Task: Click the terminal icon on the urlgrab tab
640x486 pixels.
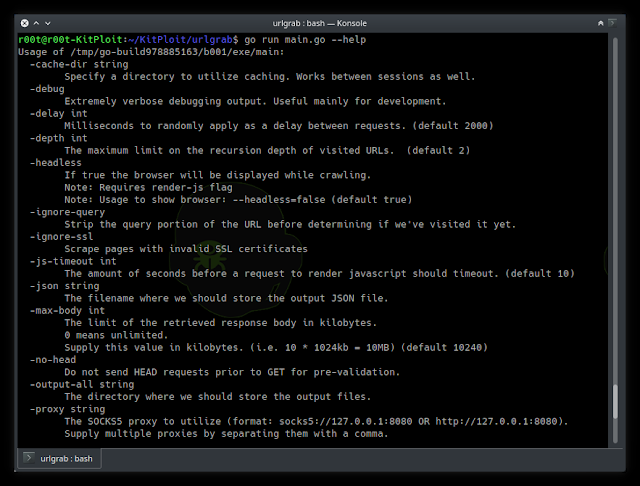Action: [29, 458]
